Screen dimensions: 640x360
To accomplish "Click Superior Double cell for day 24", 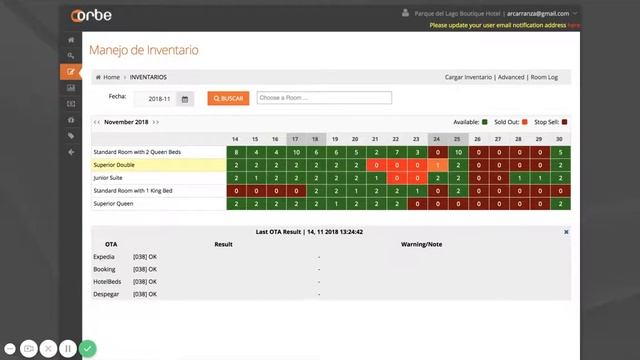I will click(x=438, y=165).
